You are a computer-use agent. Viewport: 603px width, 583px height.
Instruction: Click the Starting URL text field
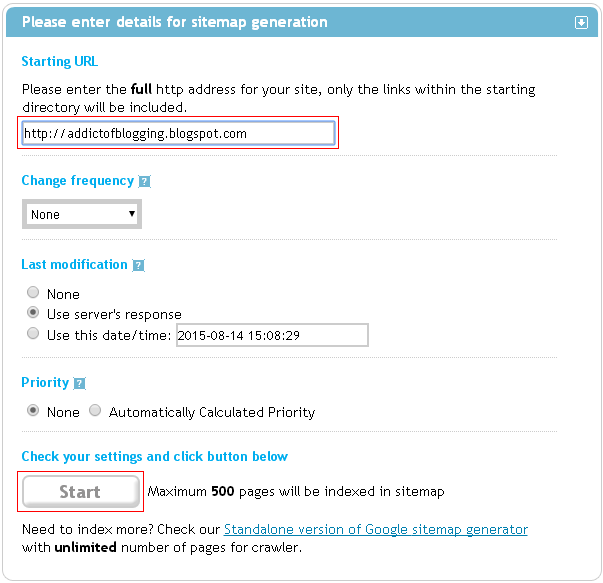[x=178, y=133]
